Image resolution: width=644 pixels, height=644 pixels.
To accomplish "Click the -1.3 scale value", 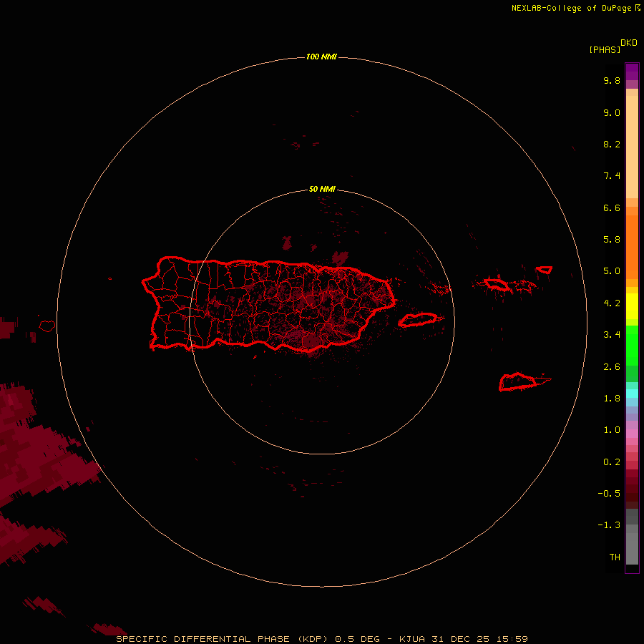I will click(x=609, y=525).
